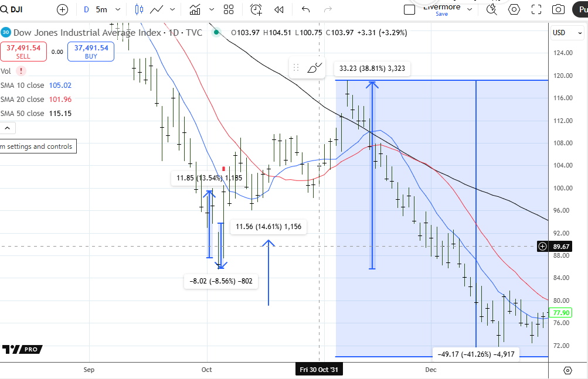The image size is (588, 379).
Task: Open the USD currency dropdown
Action: (567, 33)
